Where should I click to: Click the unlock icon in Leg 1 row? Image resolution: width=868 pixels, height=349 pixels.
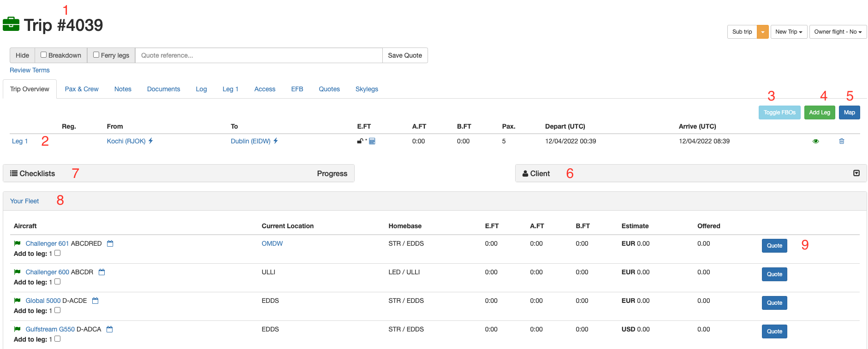(x=360, y=141)
